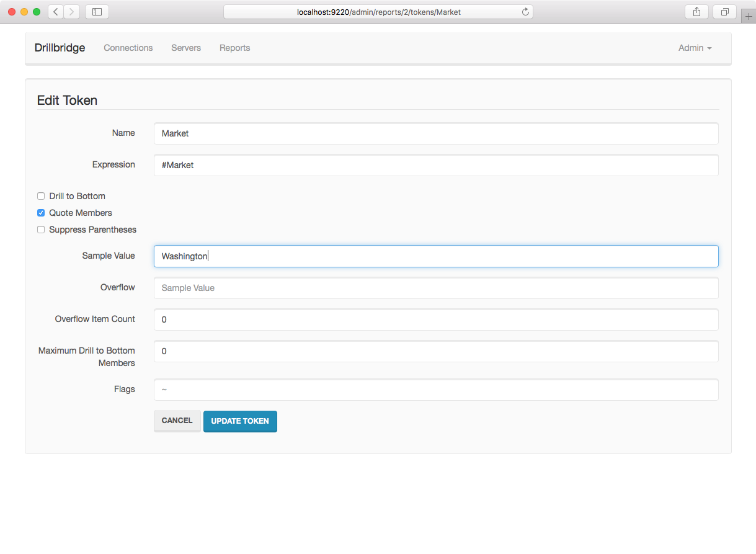
Task: Go to the Reports page
Action: (x=234, y=48)
